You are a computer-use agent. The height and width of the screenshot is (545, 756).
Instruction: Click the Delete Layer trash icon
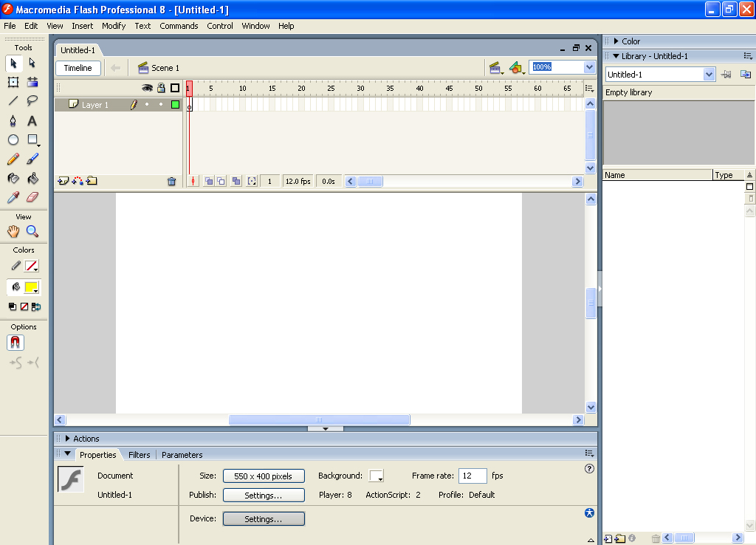(171, 182)
